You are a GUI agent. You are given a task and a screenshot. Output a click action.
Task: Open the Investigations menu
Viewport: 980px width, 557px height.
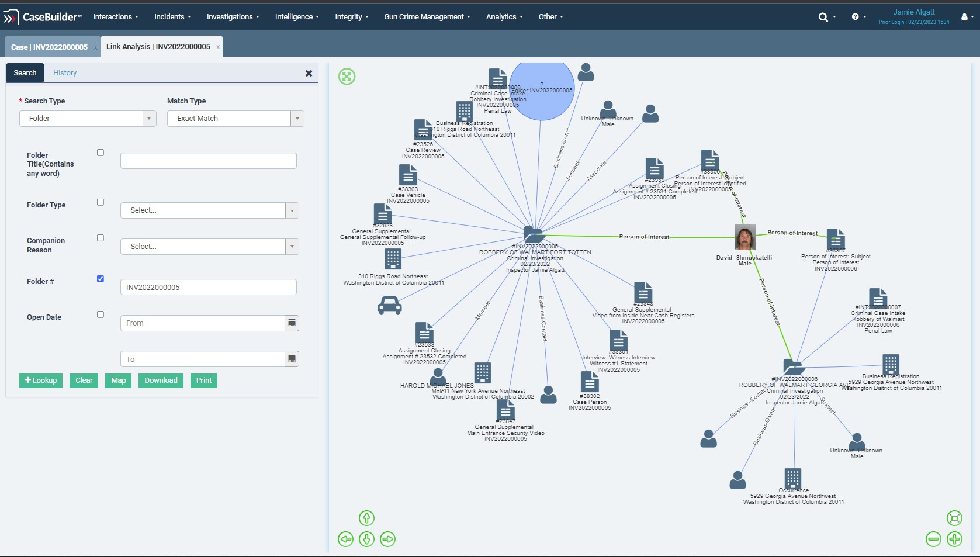tap(233, 17)
